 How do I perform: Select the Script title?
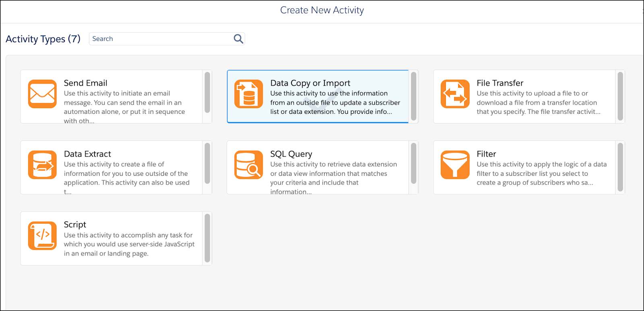click(75, 224)
